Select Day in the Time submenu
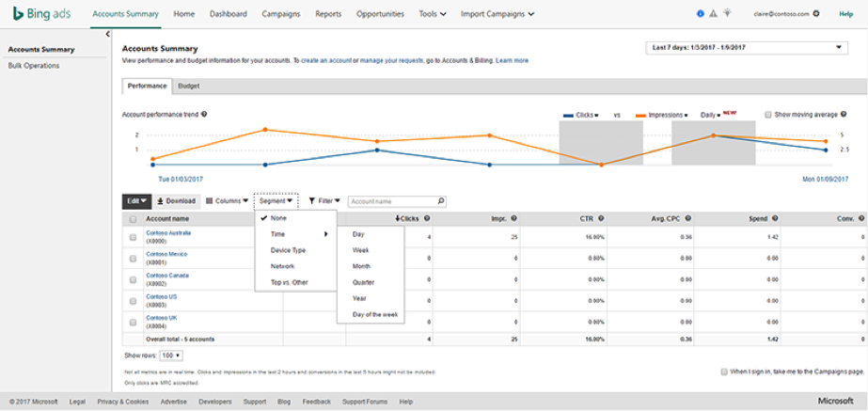 pyautogui.click(x=371, y=234)
